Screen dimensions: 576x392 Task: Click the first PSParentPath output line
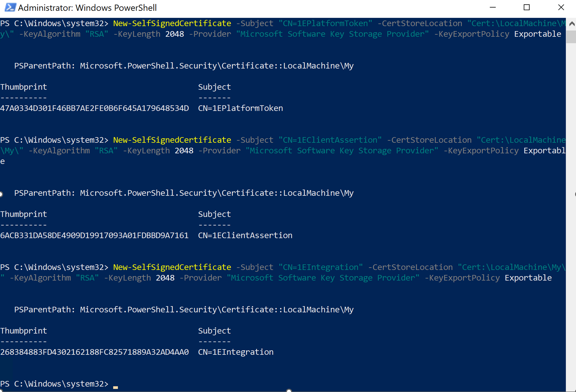184,66
